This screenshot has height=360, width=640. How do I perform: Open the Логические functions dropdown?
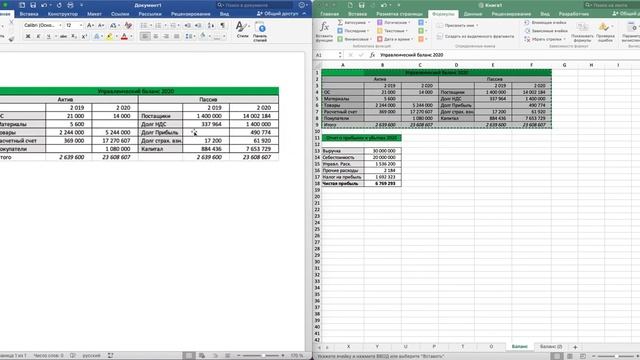tap(394, 22)
